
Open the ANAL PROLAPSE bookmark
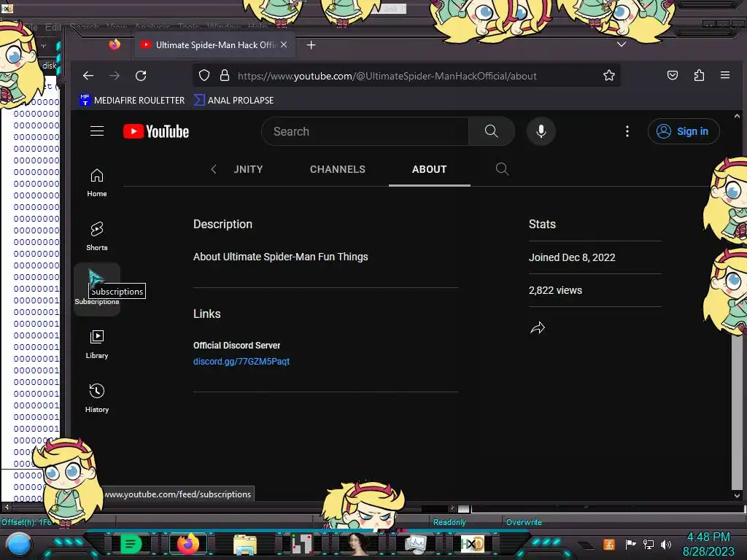233,100
